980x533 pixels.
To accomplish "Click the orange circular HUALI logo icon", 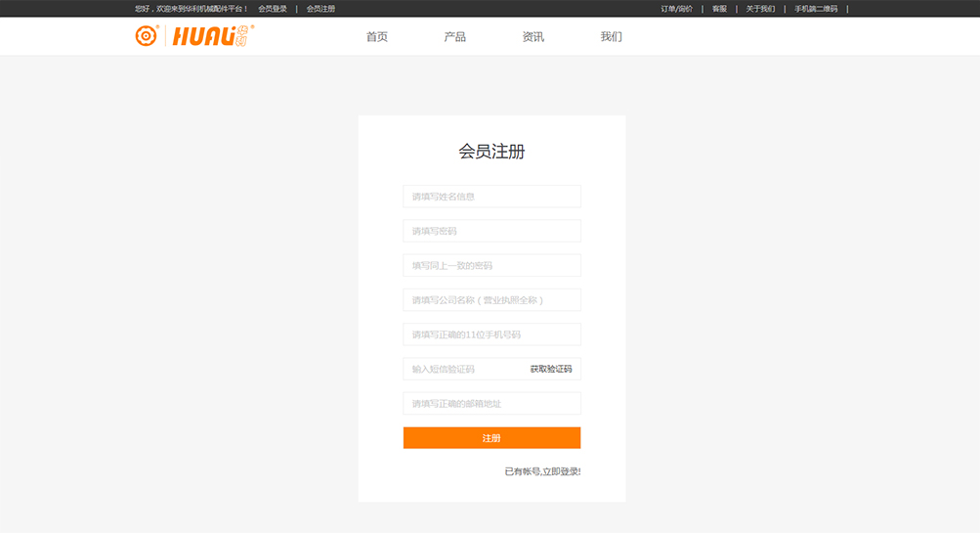I will pos(146,36).
